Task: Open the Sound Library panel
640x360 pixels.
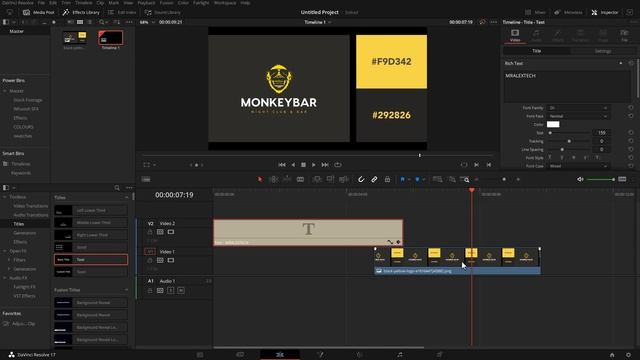Action: coord(163,12)
